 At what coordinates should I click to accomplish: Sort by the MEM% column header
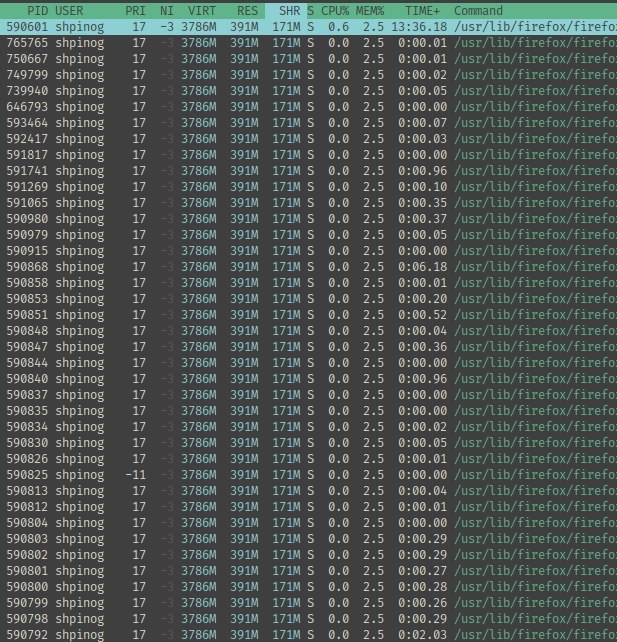click(x=370, y=11)
